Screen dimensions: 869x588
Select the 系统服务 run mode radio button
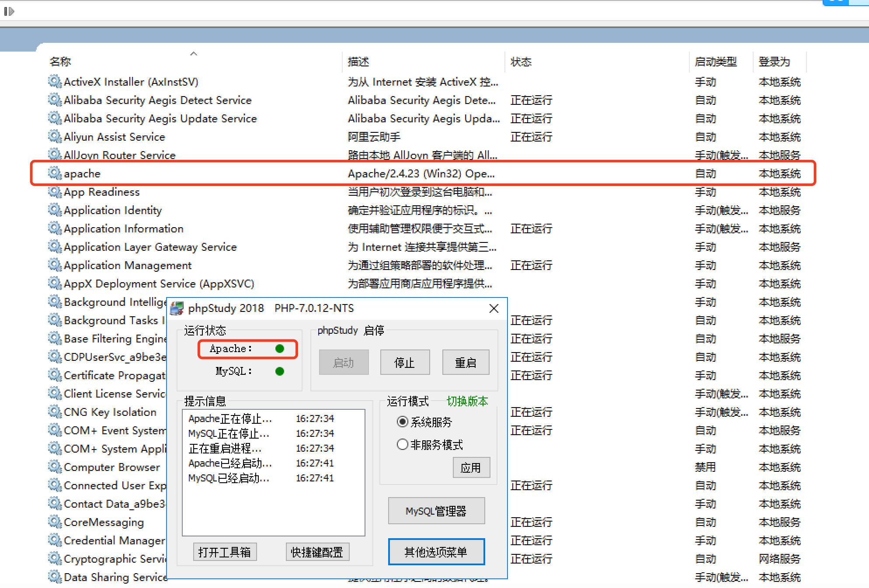[x=402, y=422]
